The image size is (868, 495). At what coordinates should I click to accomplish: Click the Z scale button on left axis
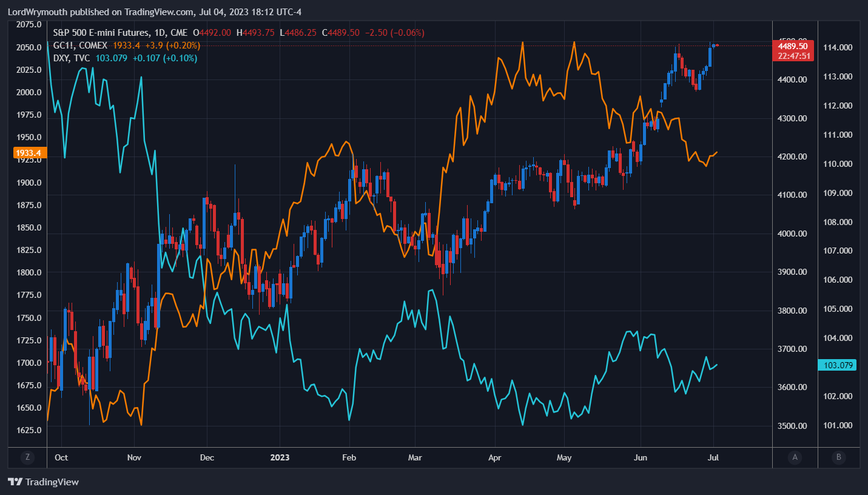(x=27, y=457)
